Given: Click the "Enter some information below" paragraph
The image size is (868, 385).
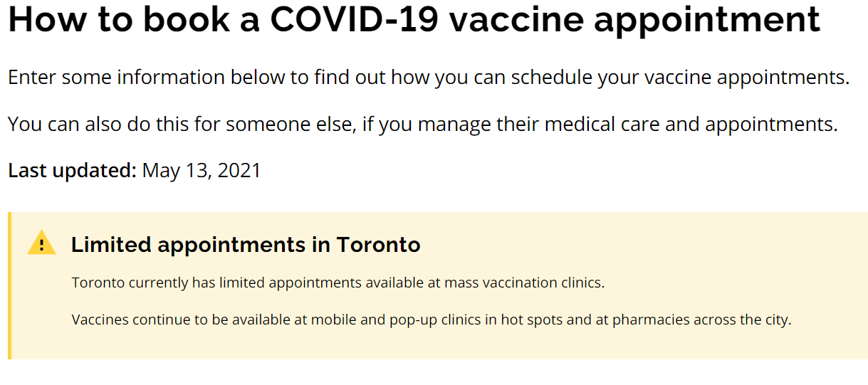Looking at the screenshot, I should pyautogui.click(x=429, y=77).
